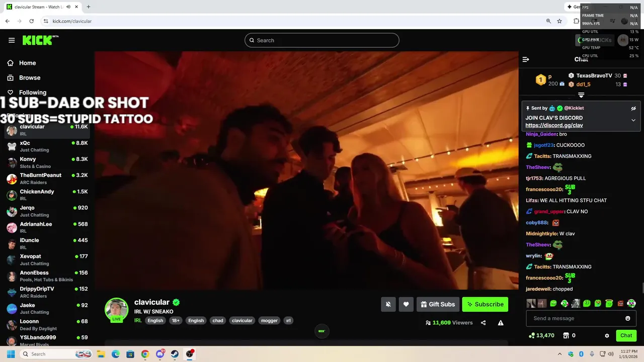Screen dimensions: 644x362
Task: Toggle notifications bell for clavicular
Action: pos(388,304)
